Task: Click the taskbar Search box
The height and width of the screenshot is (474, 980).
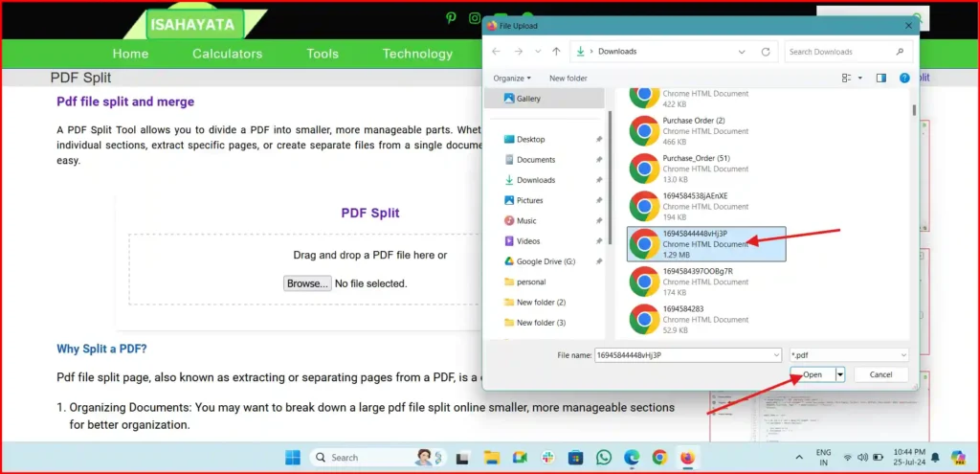Action: [379, 458]
